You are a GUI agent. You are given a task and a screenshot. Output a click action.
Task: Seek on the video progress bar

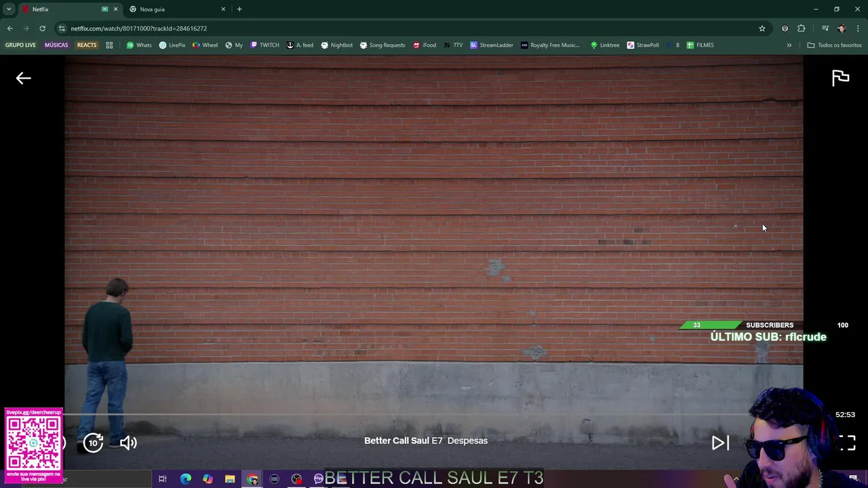tap(407, 414)
